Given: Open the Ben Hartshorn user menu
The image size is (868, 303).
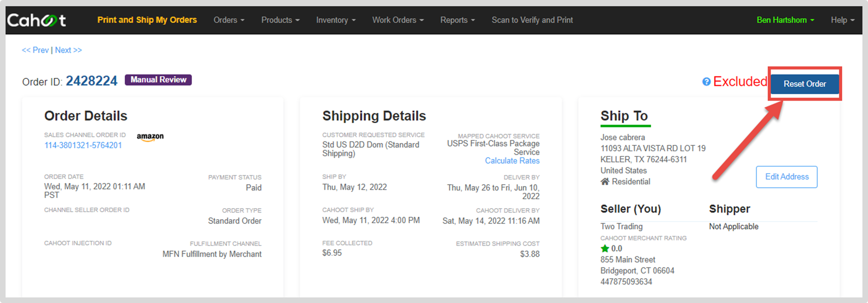Looking at the screenshot, I should point(785,20).
